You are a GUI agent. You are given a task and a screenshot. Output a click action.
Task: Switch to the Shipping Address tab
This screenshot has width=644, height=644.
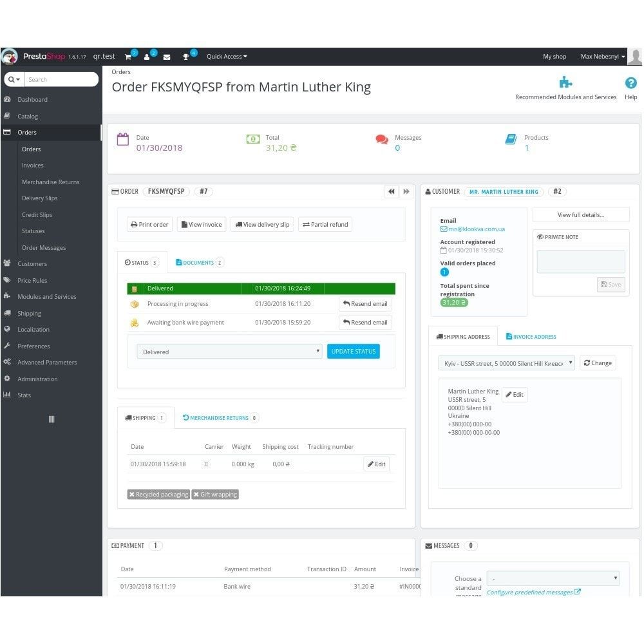point(463,337)
